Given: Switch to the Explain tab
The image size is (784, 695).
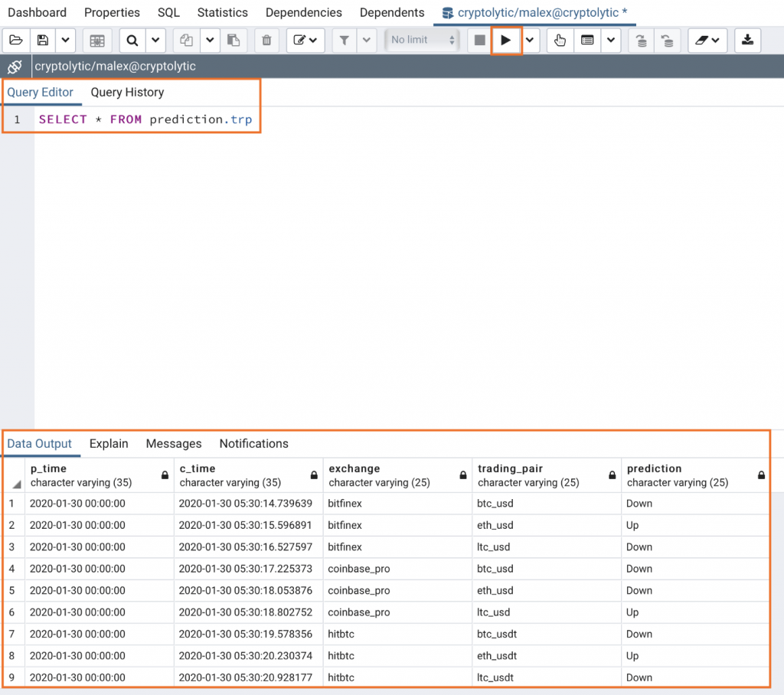Looking at the screenshot, I should click(109, 443).
